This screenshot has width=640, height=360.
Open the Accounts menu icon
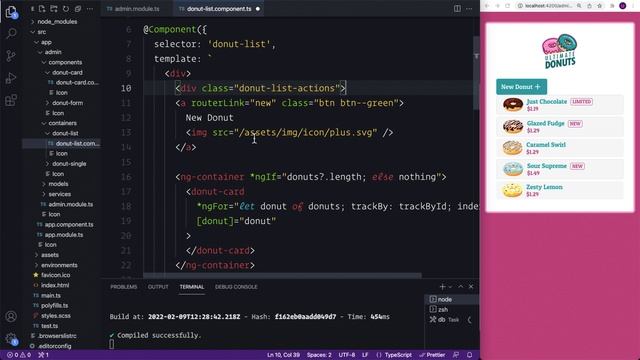click(x=11, y=316)
